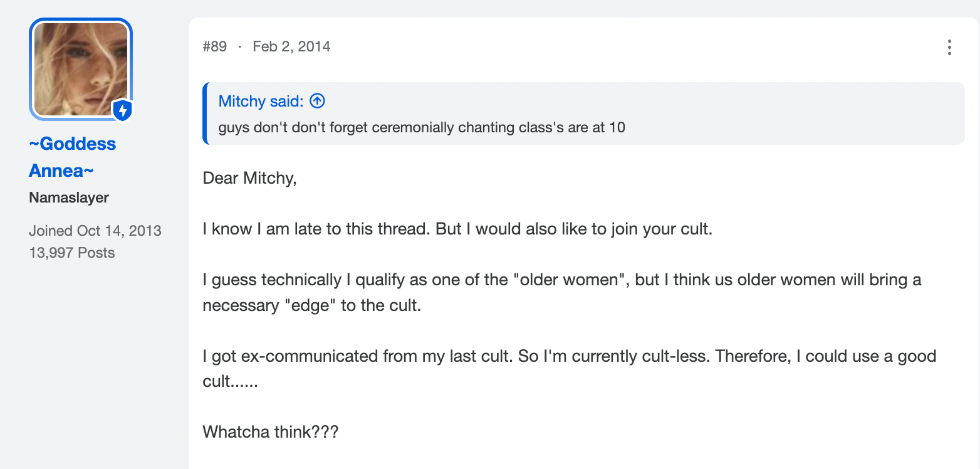Open the ~Goddess Annea~ username profile link
980x469 pixels.
72,157
